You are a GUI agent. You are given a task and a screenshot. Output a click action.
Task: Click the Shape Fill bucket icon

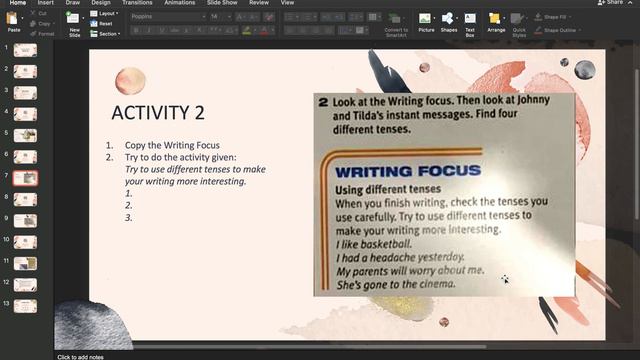tap(538, 17)
